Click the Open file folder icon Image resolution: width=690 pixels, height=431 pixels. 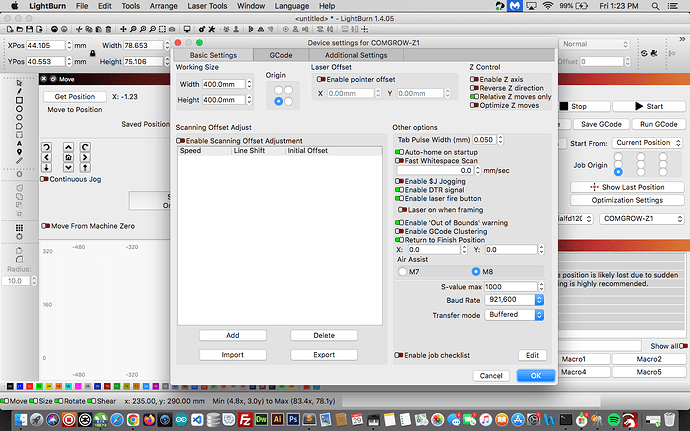point(19,29)
